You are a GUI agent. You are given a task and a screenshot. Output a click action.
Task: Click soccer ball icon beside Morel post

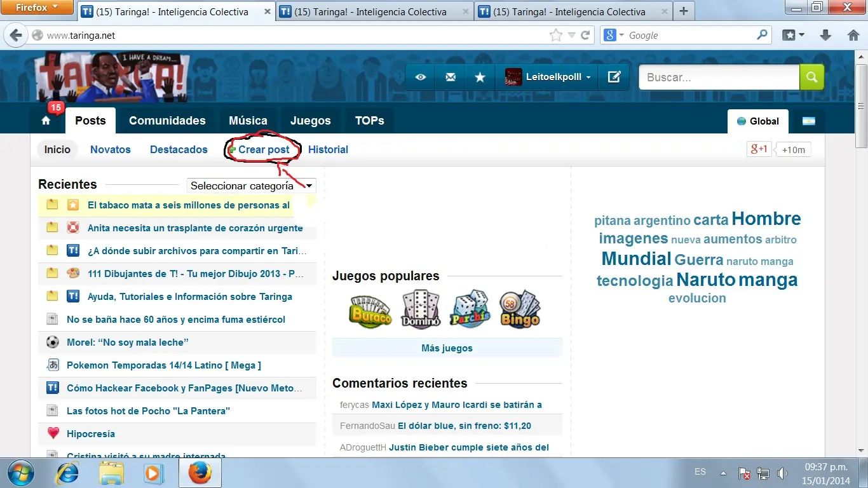(x=53, y=342)
